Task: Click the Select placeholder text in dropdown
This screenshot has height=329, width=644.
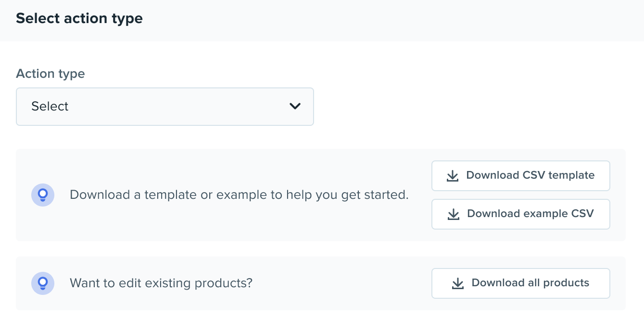Action: click(x=50, y=106)
